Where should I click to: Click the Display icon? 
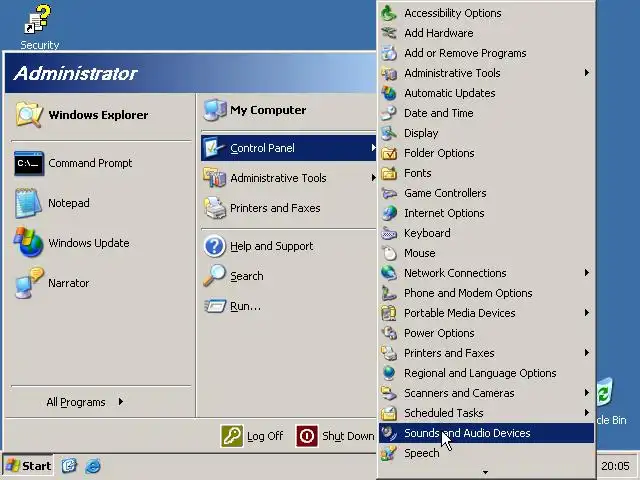[389, 133]
